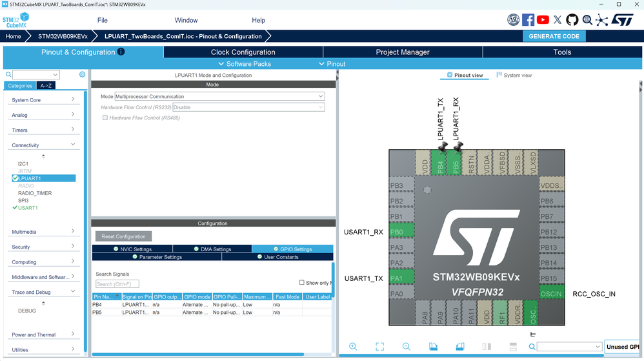Click the Reset Configuration button

124,236
